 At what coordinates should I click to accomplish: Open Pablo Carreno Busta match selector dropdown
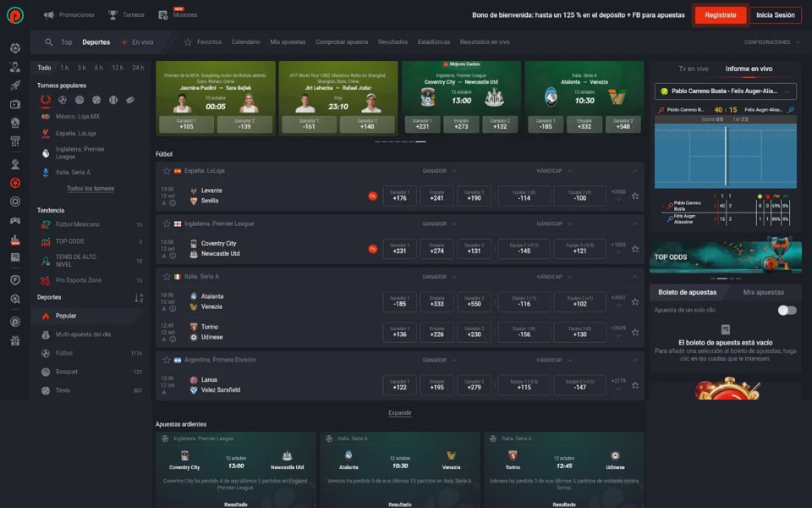tap(725, 91)
